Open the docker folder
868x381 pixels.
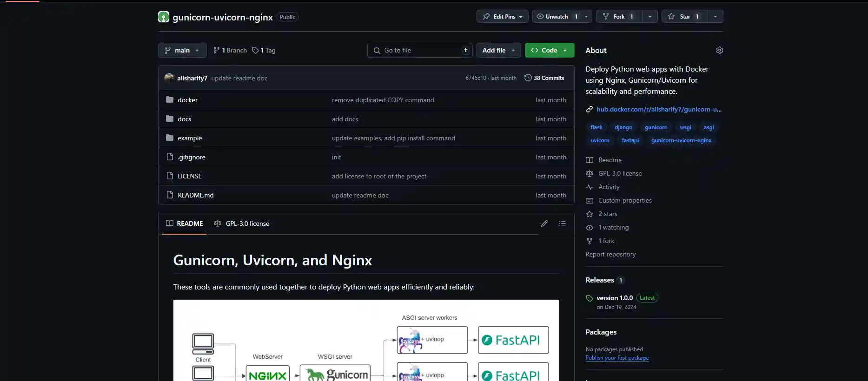tap(187, 100)
